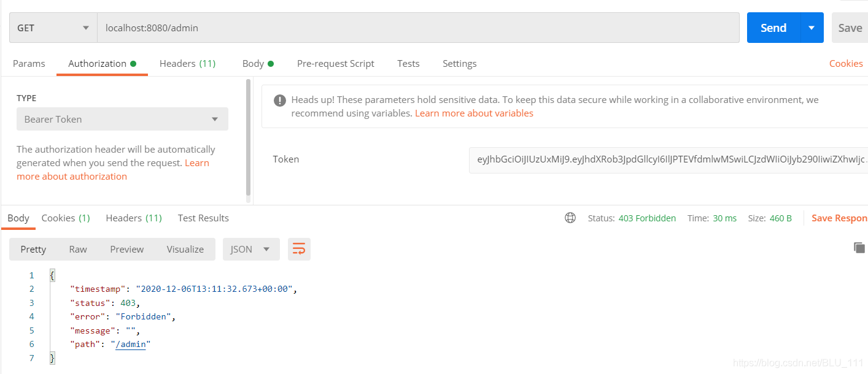868x374 pixels.
Task: Open the Pre-request Script tab
Action: coord(336,63)
